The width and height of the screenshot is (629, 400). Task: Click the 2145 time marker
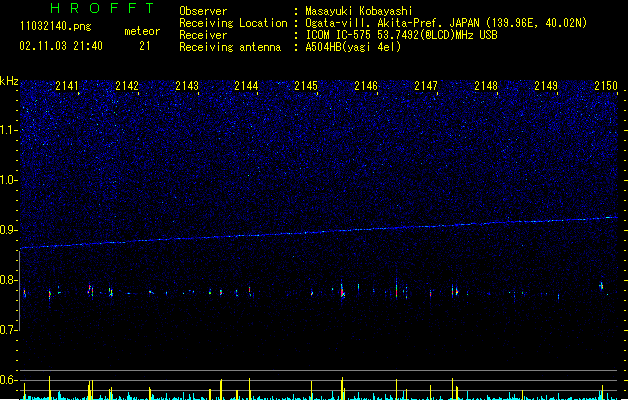(x=306, y=86)
